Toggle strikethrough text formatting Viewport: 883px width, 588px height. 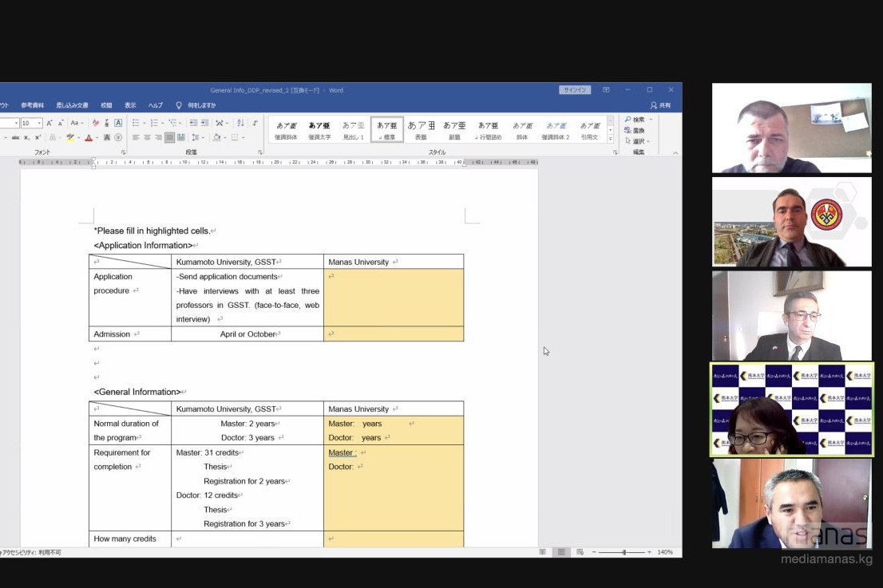pos(16,137)
